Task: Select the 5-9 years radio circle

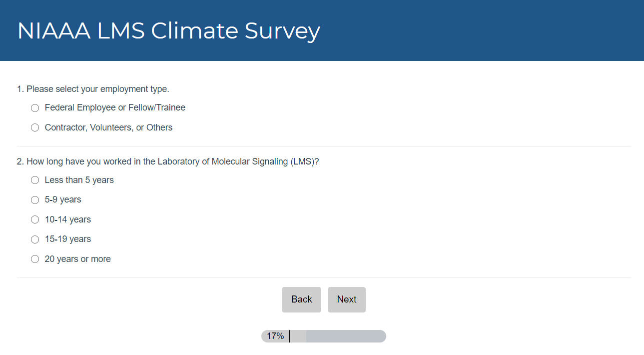Action: [x=35, y=200]
